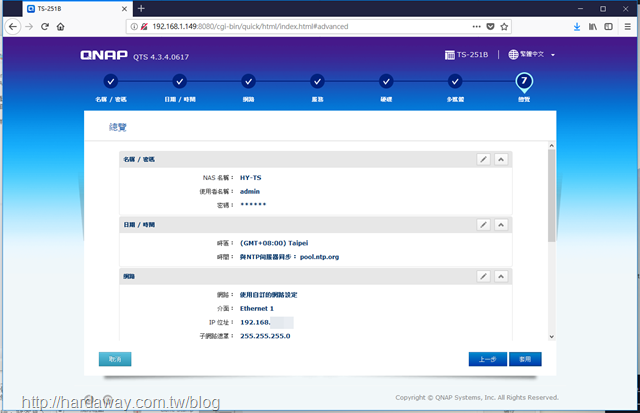Screen dimensions: 640x413
Task: Collapse the network section
Action: tap(501, 276)
